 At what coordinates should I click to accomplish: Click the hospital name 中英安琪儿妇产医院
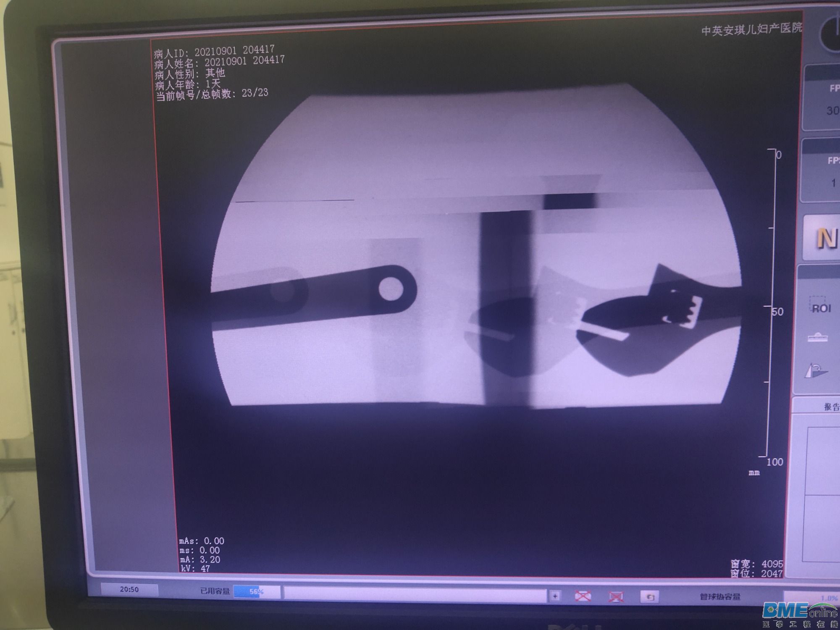752,29
